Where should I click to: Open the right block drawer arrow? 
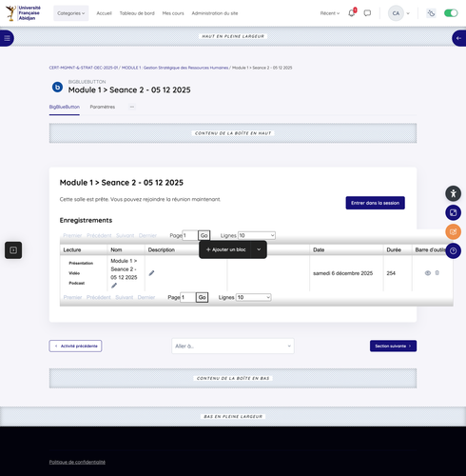click(x=458, y=38)
